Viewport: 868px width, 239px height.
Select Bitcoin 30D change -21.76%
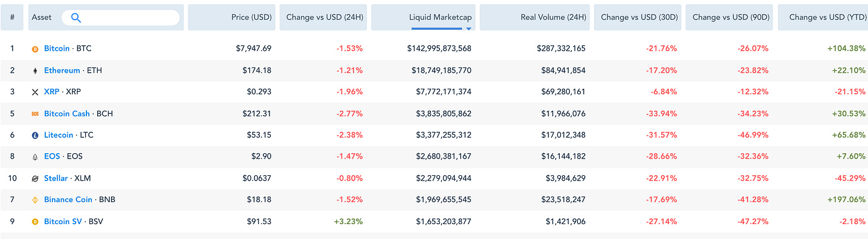(x=662, y=49)
